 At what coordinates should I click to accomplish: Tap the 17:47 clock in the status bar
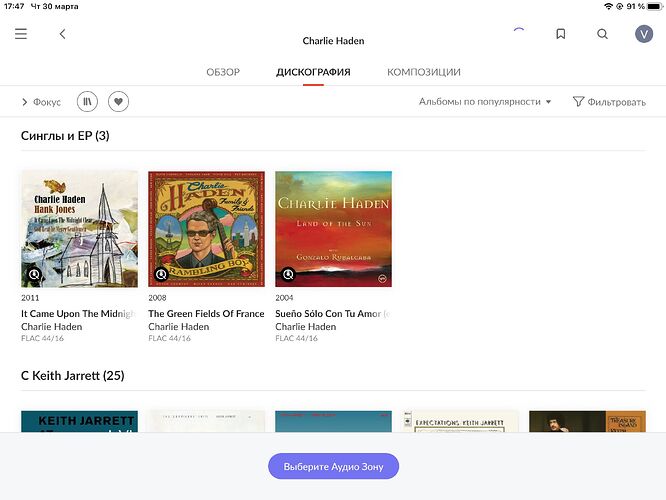coord(14,6)
